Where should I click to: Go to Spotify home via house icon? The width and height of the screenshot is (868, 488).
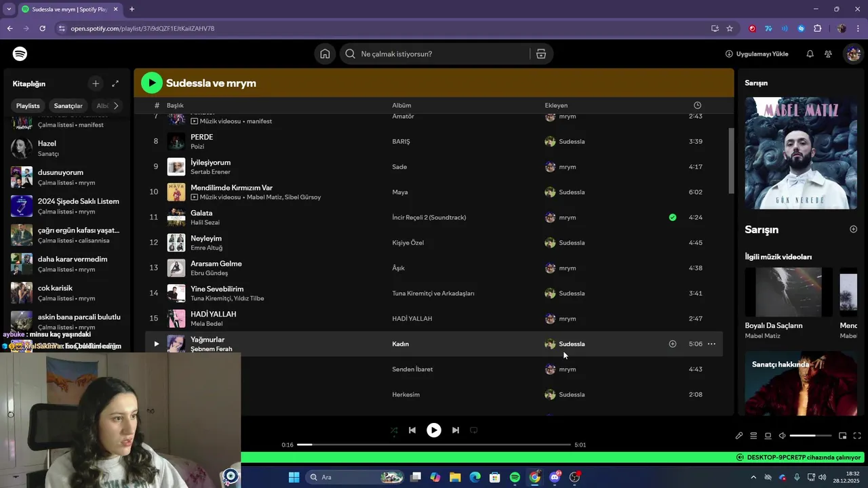coord(325,54)
